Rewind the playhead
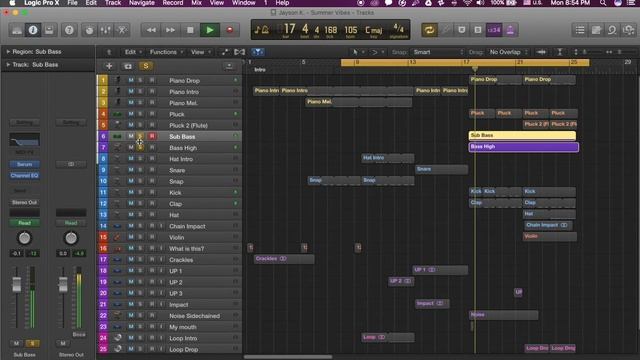Viewport: 640px width, 360px height. (x=151, y=30)
